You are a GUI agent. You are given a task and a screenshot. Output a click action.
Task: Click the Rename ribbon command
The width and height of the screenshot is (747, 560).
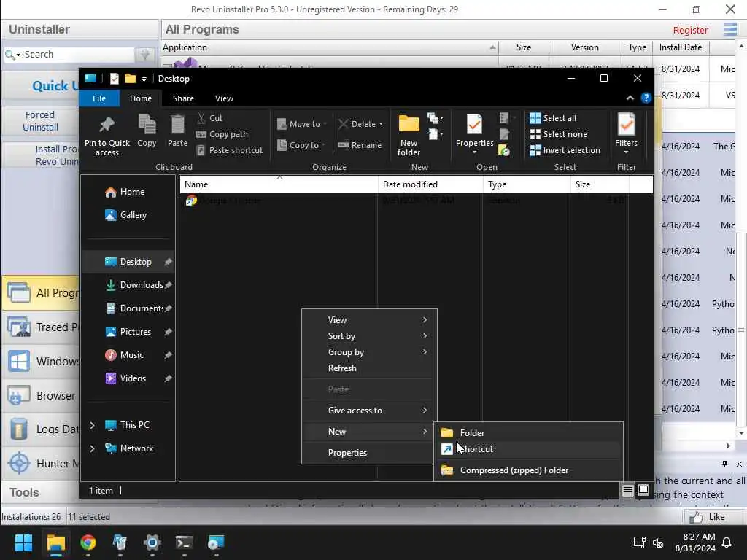pos(360,145)
